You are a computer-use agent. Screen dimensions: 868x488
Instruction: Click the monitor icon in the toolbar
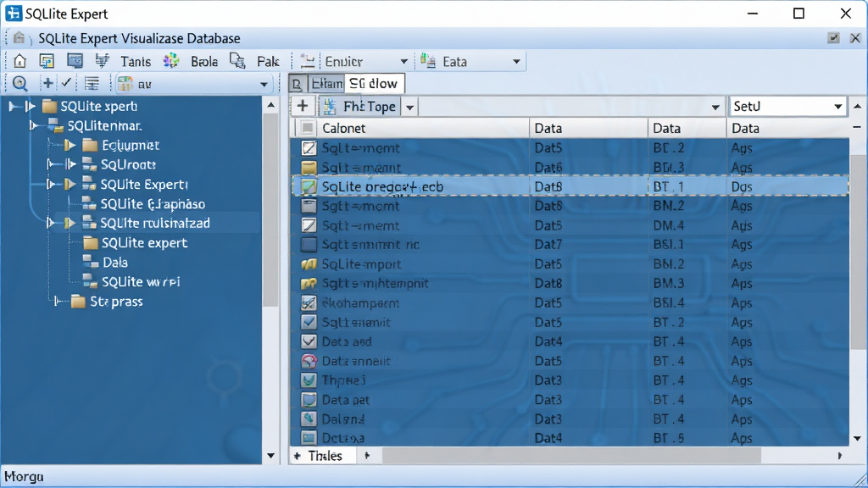pos(75,61)
